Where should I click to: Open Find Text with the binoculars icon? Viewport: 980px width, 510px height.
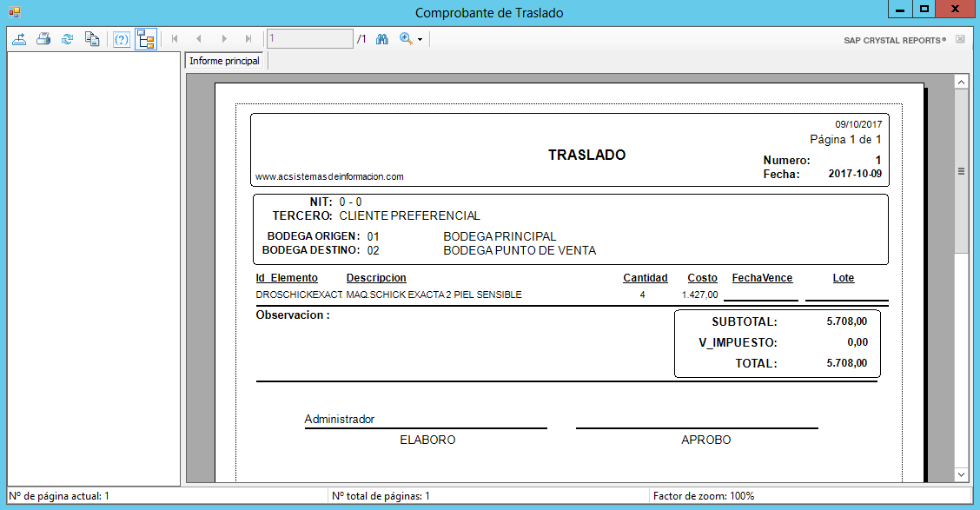(381, 39)
